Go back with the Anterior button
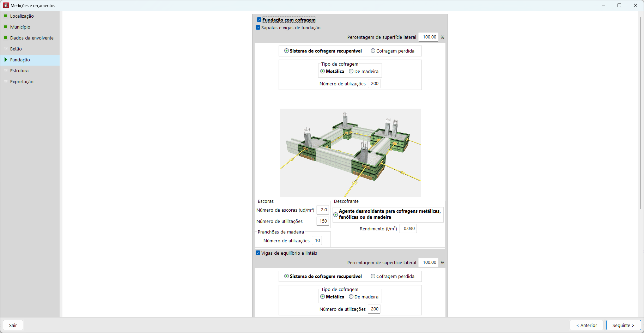This screenshot has height=333, width=644. pos(587,325)
